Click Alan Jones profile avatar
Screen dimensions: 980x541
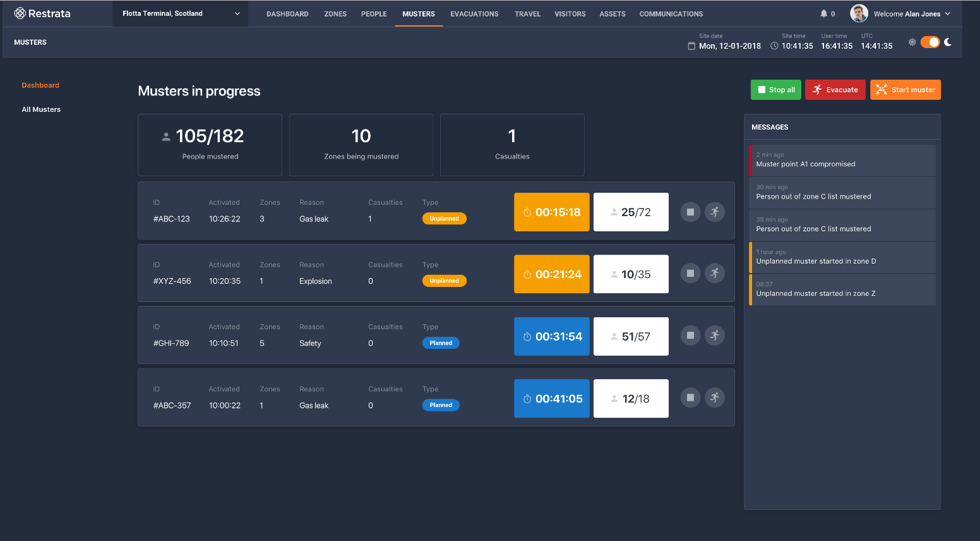coord(858,13)
